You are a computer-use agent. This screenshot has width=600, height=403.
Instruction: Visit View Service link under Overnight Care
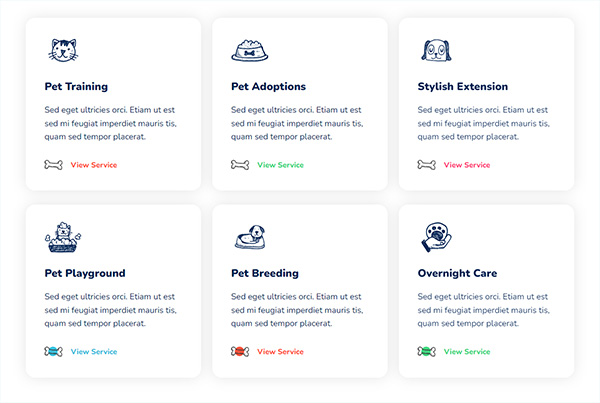[467, 352]
